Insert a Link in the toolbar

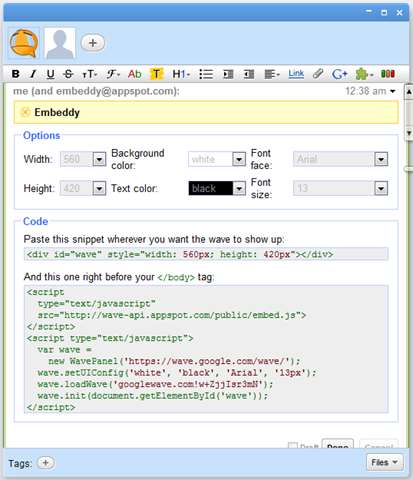[x=296, y=73]
